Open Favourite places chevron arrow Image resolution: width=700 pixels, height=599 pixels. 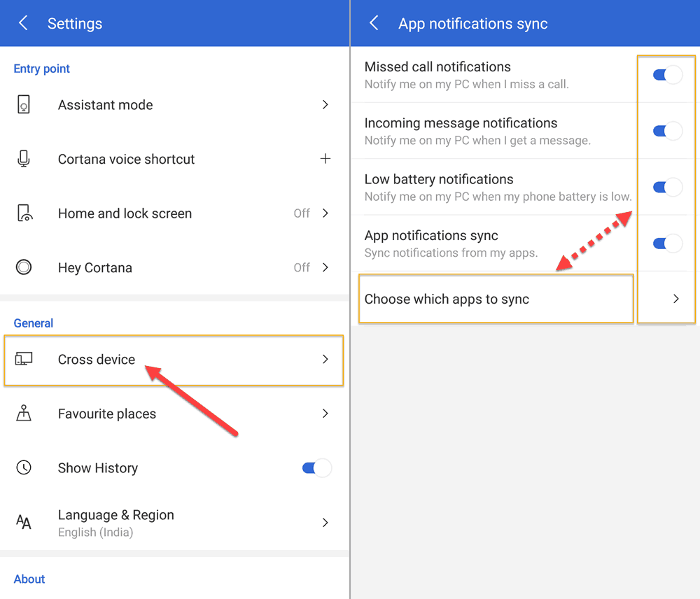325,414
